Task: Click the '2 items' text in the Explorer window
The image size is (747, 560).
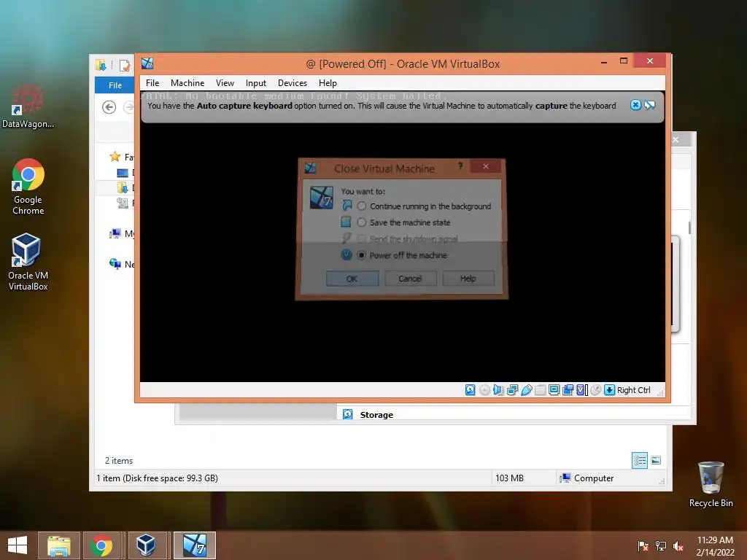Action: coord(119,461)
